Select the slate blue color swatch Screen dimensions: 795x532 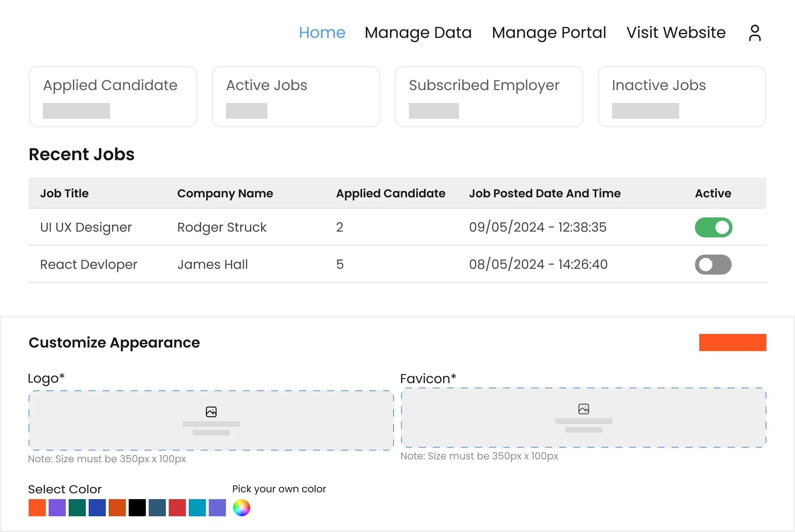(x=157, y=508)
